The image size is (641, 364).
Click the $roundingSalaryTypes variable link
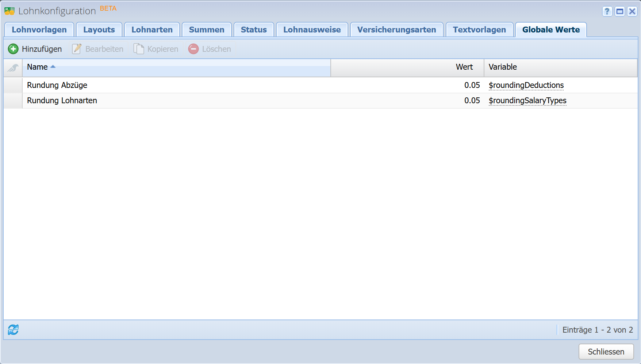pos(527,101)
